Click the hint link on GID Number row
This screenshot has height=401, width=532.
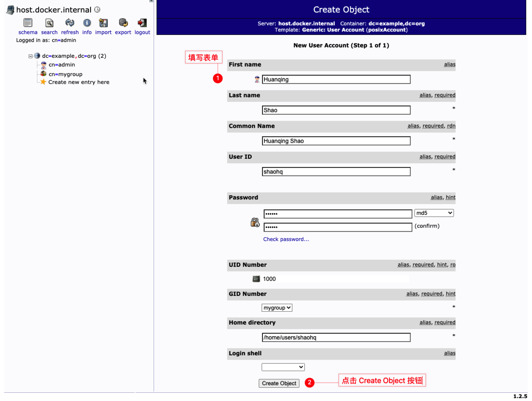click(450, 294)
